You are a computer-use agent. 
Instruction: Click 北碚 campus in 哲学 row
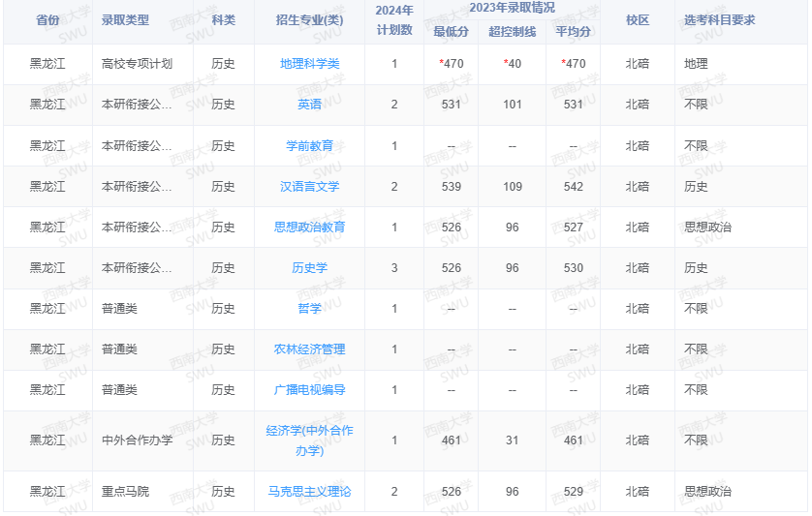(x=637, y=309)
